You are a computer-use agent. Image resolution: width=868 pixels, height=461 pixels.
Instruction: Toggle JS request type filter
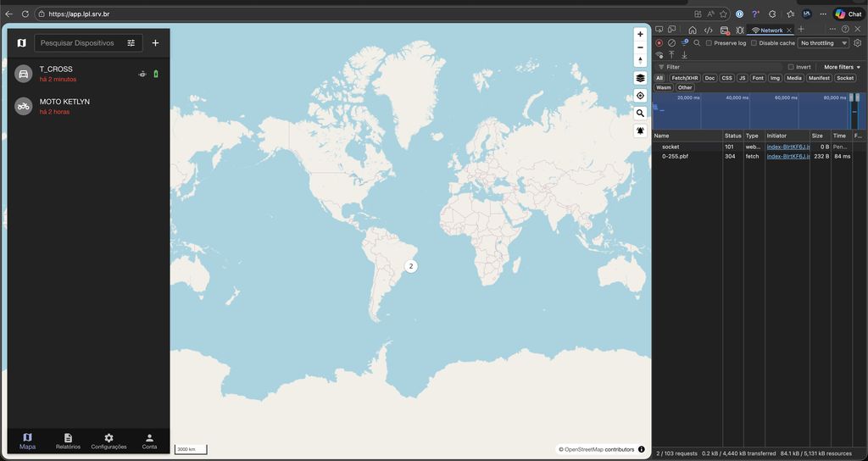743,78
